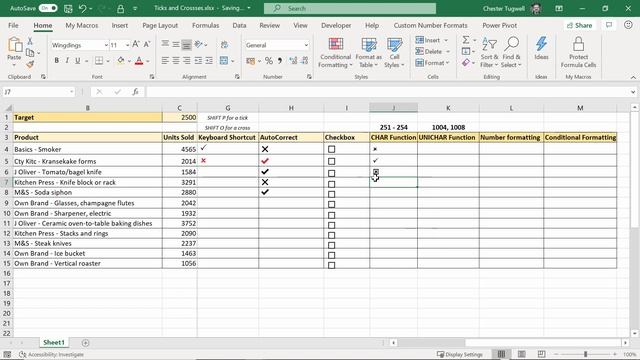This screenshot has height=360, width=640.
Task: Check the checkbox for Cty Kitc - Kransekake forms row
Action: (331, 161)
